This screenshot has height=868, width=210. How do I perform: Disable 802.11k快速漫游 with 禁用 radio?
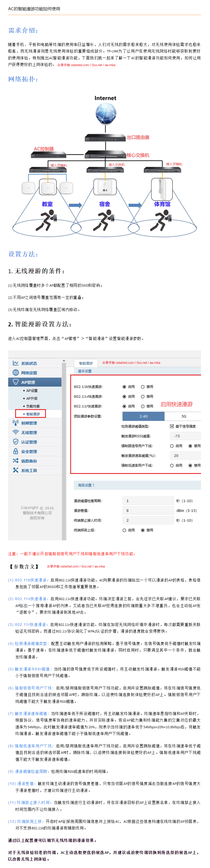click(143, 386)
